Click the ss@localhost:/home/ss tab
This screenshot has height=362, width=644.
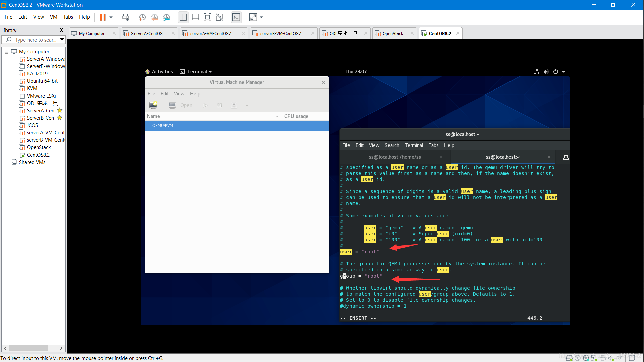[394, 157]
